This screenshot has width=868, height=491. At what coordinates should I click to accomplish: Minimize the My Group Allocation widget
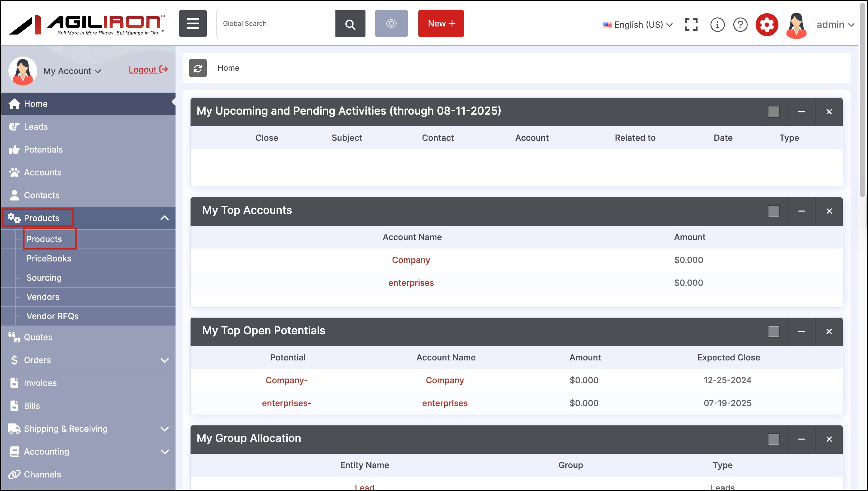(801, 440)
